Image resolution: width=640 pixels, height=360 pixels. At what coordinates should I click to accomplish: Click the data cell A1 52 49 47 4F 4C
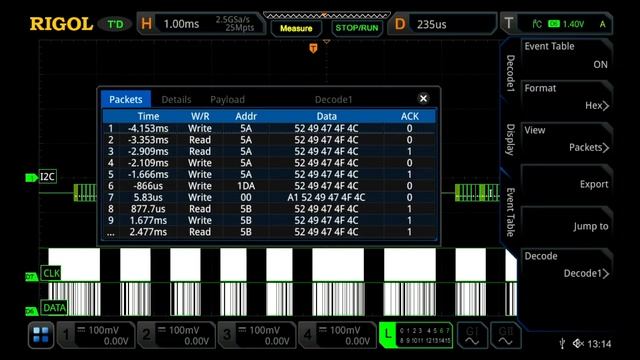(326, 197)
